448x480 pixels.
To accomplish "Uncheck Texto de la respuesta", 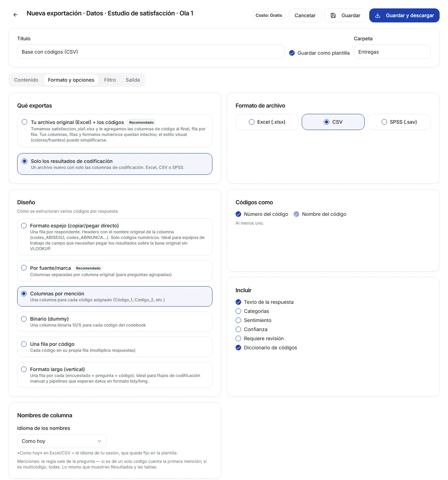I will (238, 302).
